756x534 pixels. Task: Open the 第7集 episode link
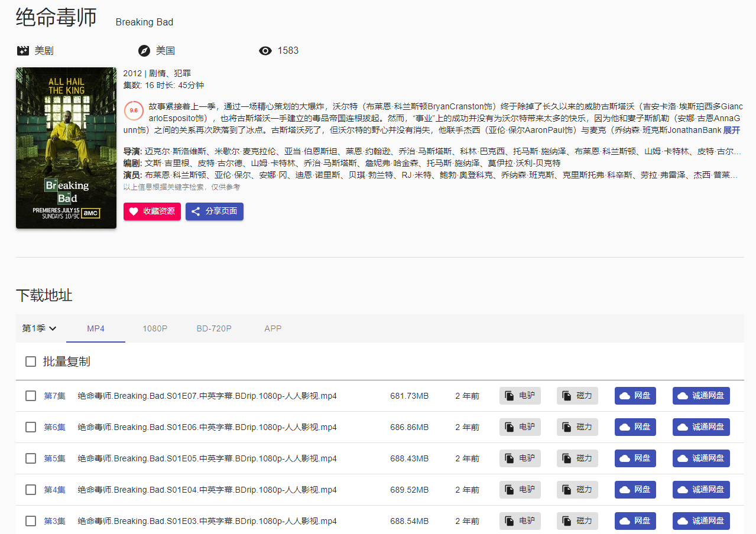[x=55, y=396]
